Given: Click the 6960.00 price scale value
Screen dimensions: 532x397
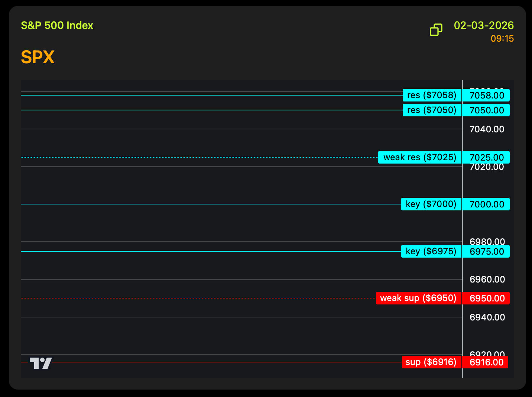Looking at the screenshot, I should click(x=487, y=280).
